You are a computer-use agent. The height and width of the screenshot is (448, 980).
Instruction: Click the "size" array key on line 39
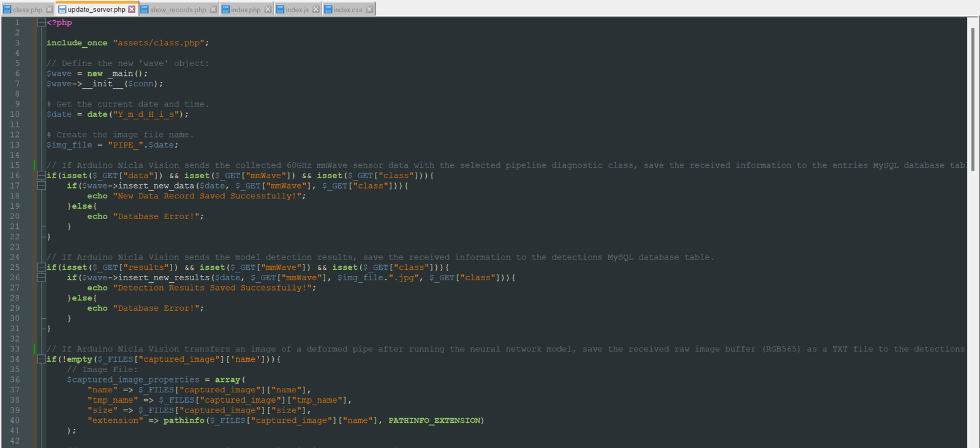(102, 411)
